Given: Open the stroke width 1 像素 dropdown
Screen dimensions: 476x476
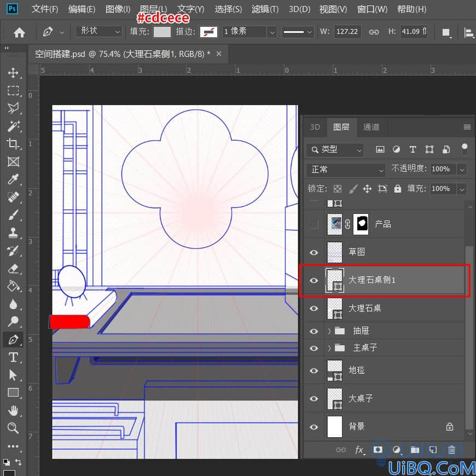Looking at the screenshot, I should point(272,32).
